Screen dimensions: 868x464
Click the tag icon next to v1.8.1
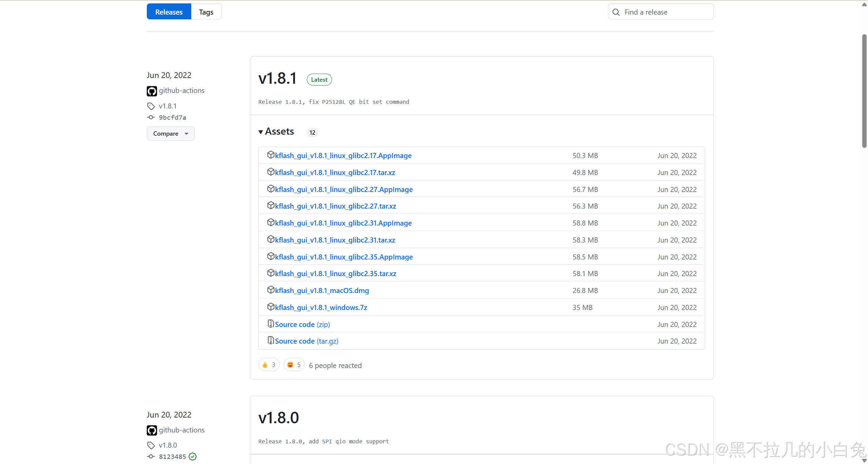(151, 106)
